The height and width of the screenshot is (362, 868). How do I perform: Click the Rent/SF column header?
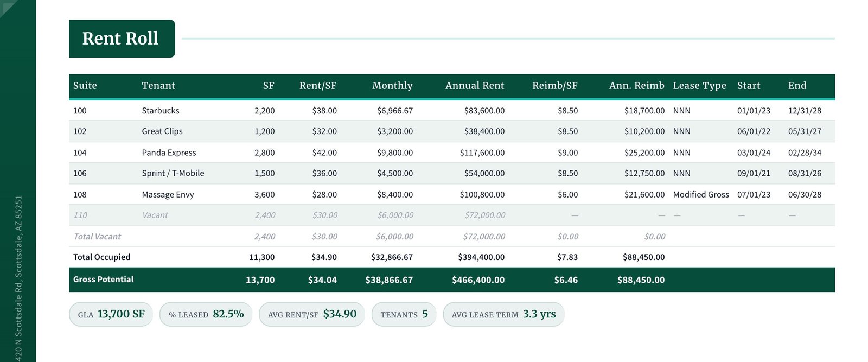[318, 86]
